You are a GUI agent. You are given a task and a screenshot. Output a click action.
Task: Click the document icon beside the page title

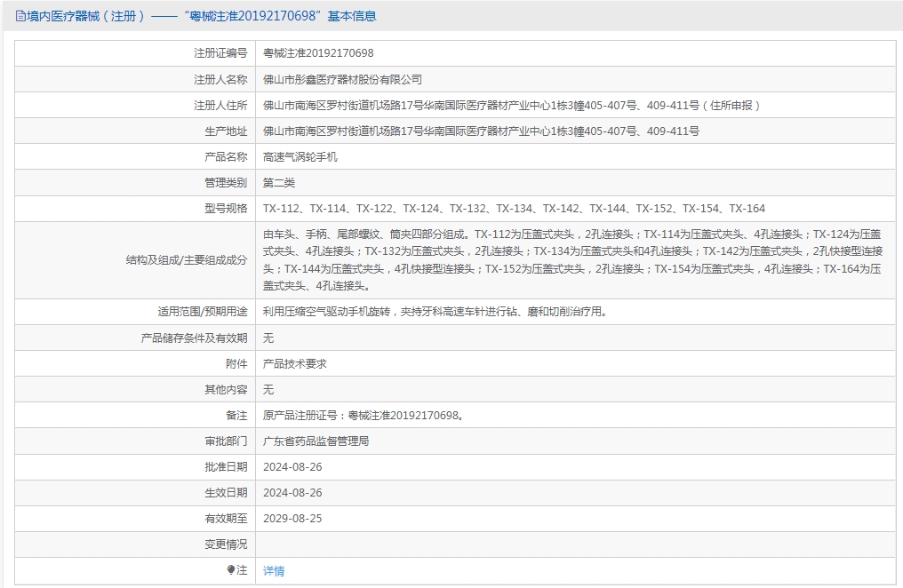coord(20,16)
